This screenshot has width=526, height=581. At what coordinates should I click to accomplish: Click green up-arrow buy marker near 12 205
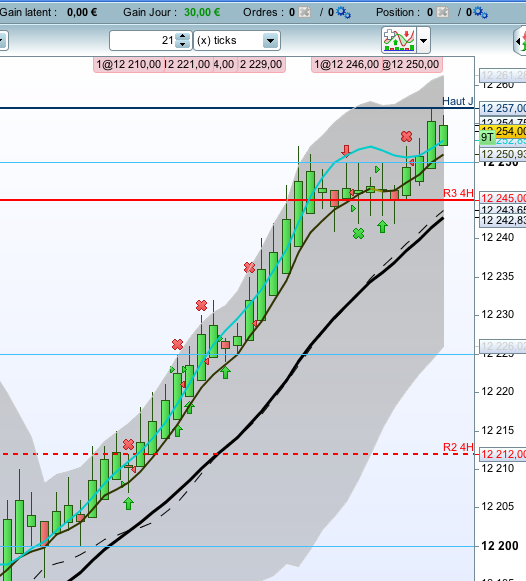pyautogui.click(x=128, y=504)
